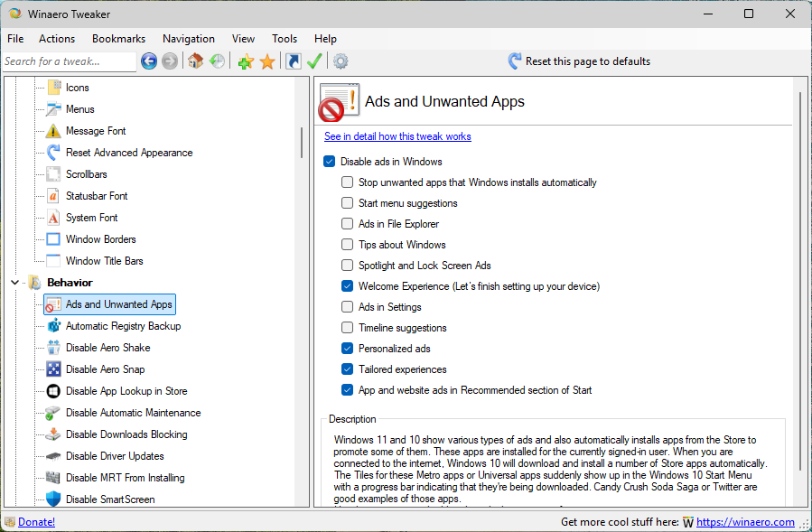Check Start menu suggestions box
The height and width of the screenshot is (532, 812).
(347, 203)
